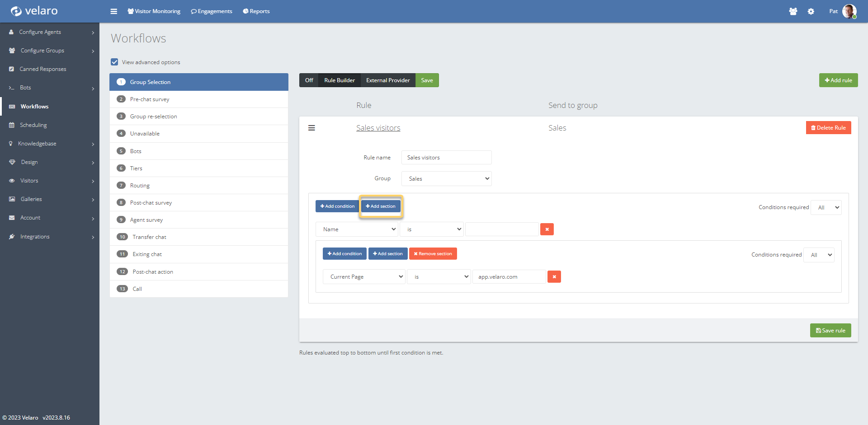Click the Delete Rule button
Image resolution: width=868 pixels, height=425 pixels.
pos(828,128)
